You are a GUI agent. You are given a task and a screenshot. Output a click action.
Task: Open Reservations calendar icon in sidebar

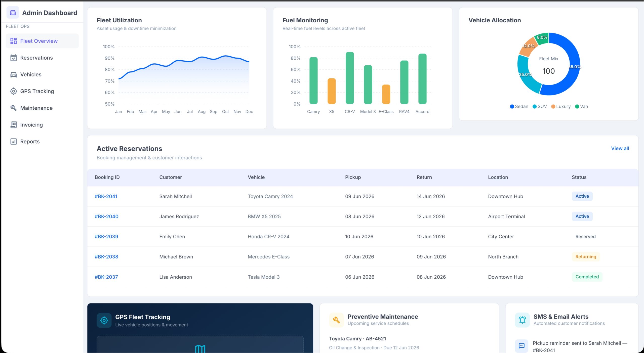point(14,58)
